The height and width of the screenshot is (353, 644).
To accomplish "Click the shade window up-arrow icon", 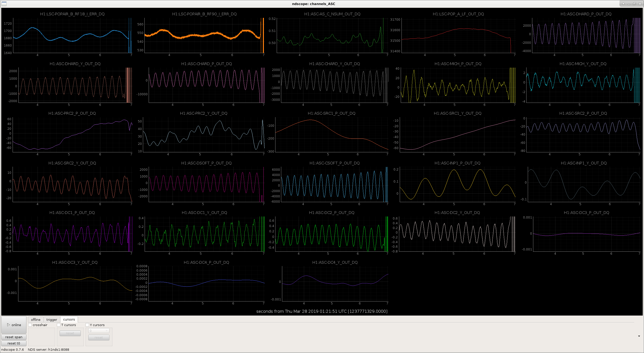I will click(x=623, y=4).
